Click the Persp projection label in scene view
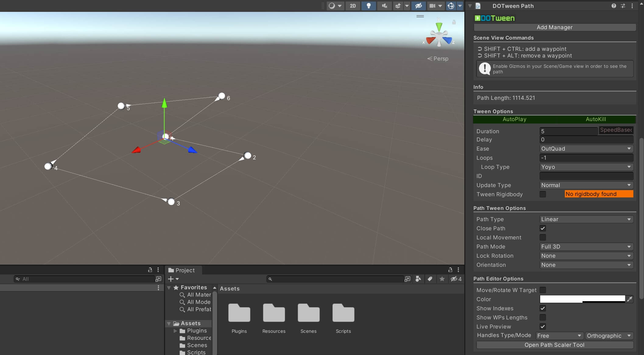The image size is (644, 355). coord(438,59)
